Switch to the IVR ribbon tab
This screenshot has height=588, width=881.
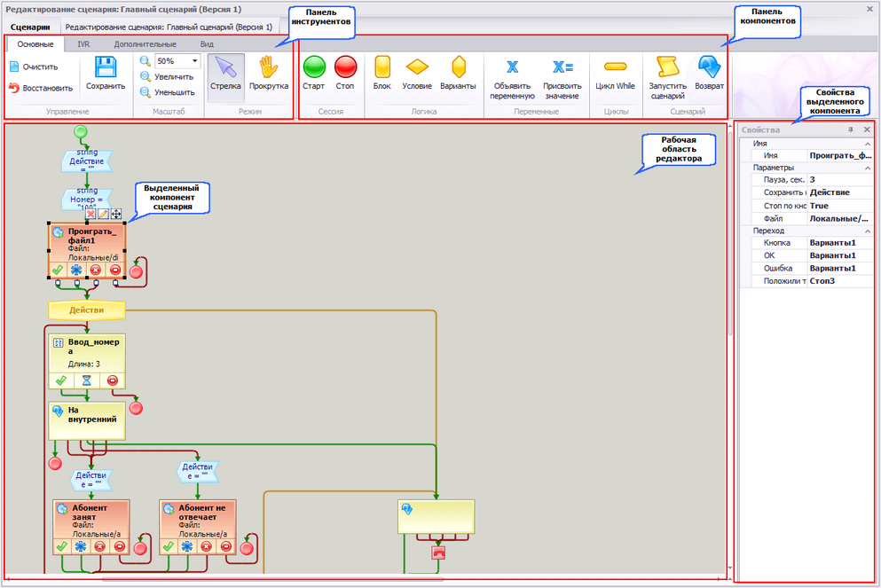pyautogui.click(x=83, y=43)
